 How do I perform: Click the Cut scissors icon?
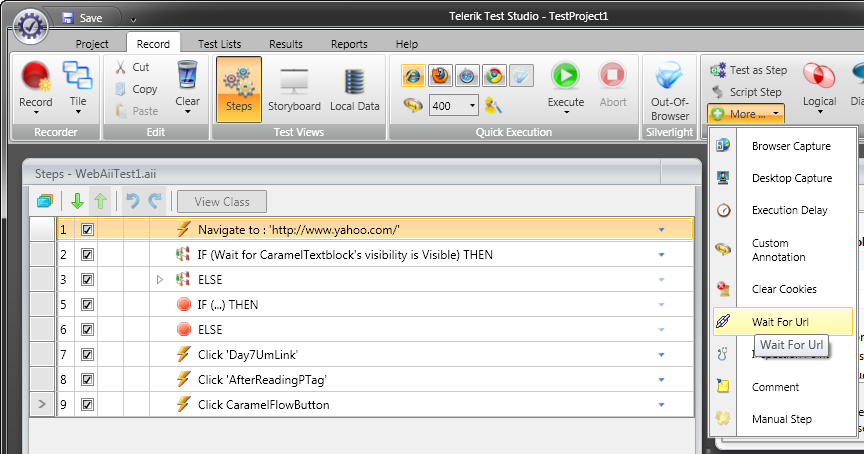pyautogui.click(x=121, y=67)
